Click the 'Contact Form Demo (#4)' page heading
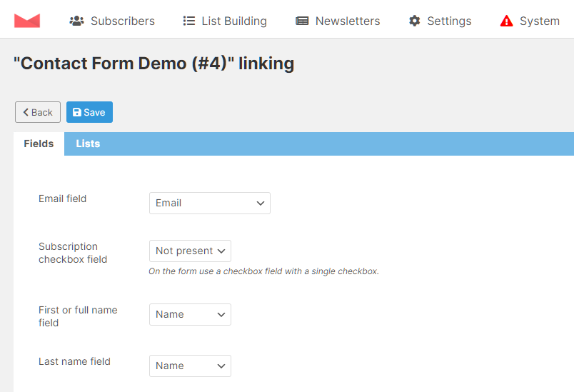The image size is (574, 392). [153, 64]
